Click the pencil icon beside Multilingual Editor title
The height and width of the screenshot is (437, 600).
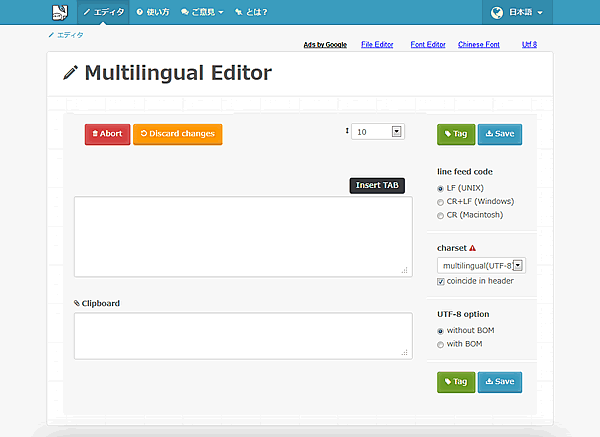(x=70, y=73)
